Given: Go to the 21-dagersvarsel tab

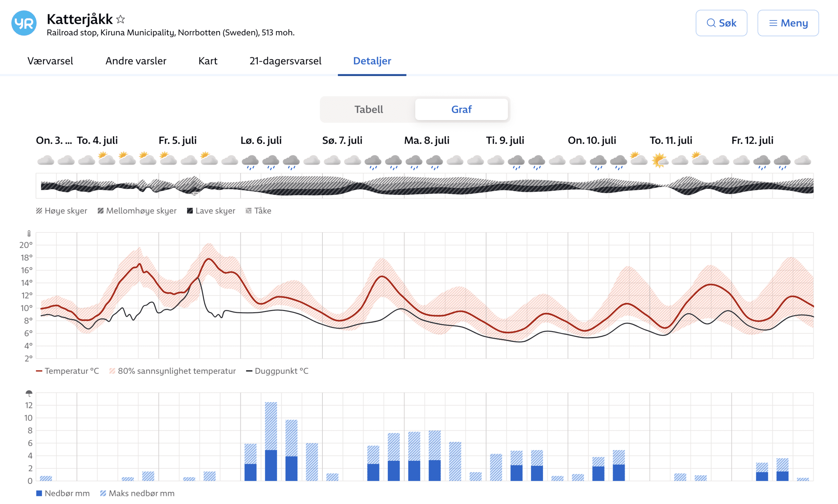Looking at the screenshot, I should point(285,61).
